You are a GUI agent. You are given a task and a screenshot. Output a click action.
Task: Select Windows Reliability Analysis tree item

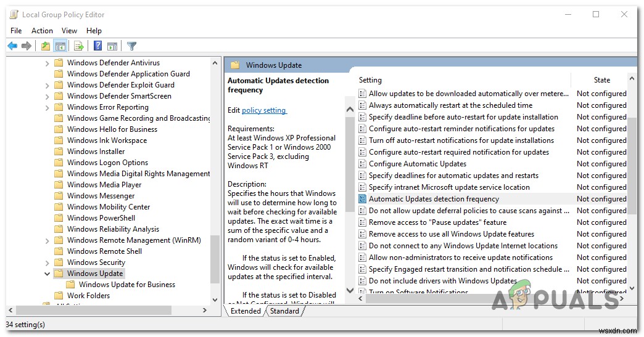click(113, 229)
